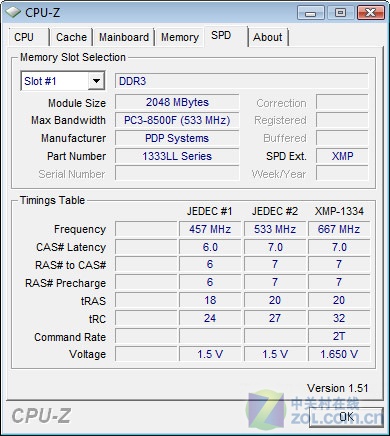Open the Slot #1 dropdown arrow
The height and width of the screenshot is (436, 390).
[96, 81]
